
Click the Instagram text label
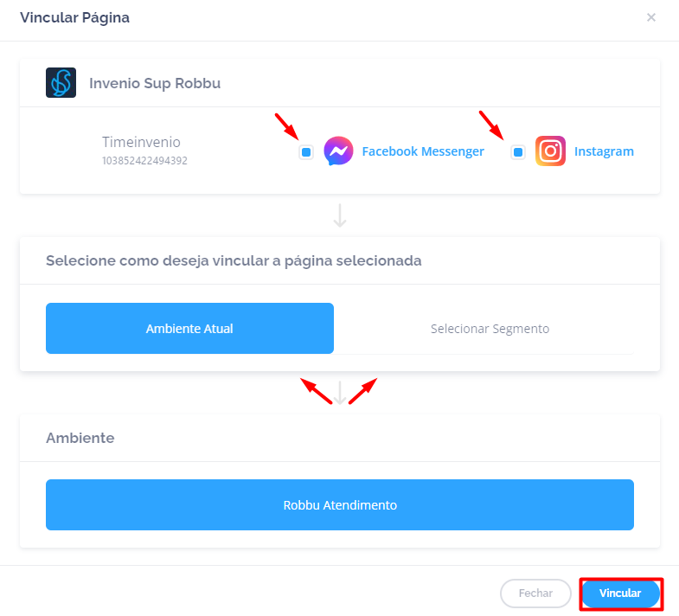coord(604,151)
